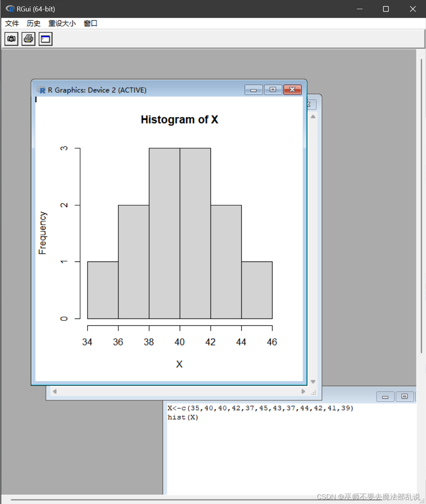Click the return-to-console toolbar icon
Image resolution: width=426 pixels, height=504 pixels.
pos(46,39)
